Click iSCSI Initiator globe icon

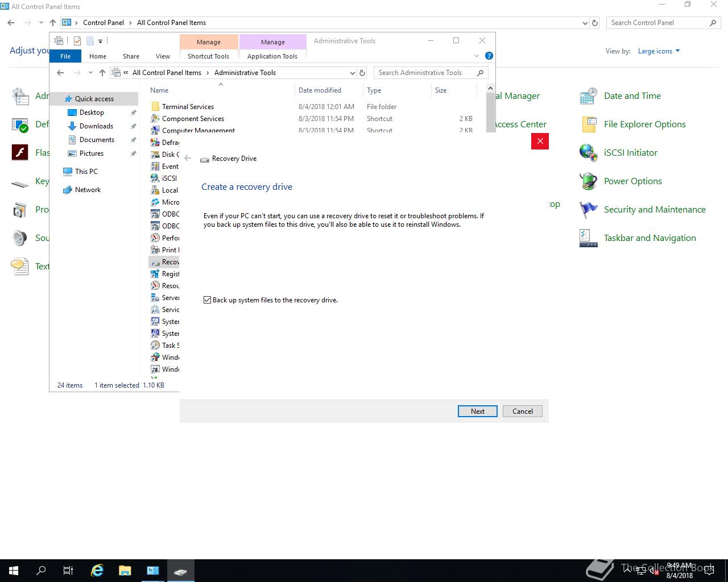(588, 153)
